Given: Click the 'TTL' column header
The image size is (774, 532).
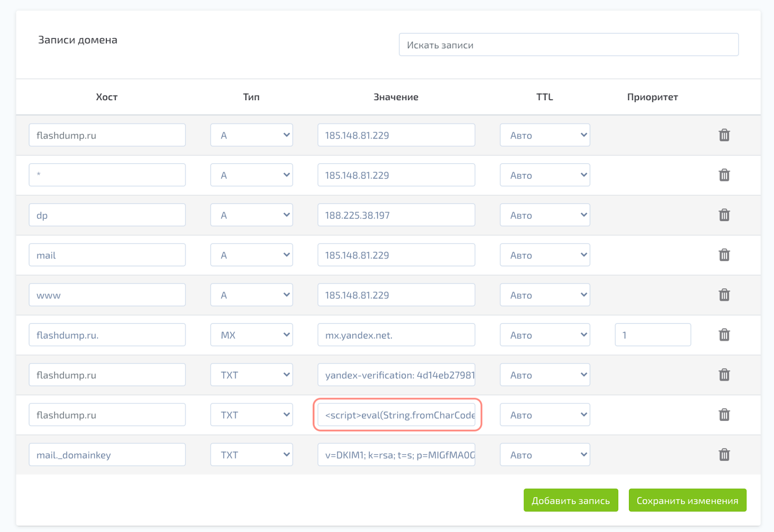Looking at the screenshot, I should click(545, 97).
